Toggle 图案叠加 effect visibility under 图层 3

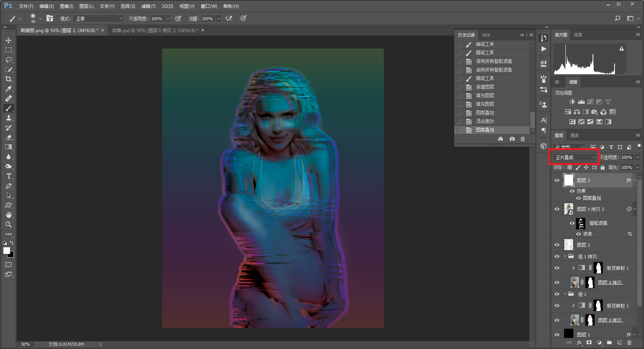pyautogui.click(x=578, y=198)
